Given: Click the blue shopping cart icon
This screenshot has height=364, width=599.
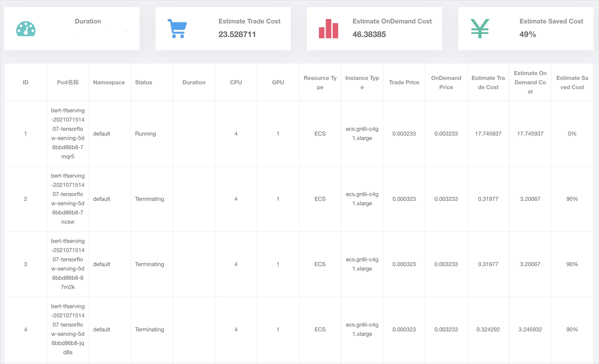Looking at the screenshot, I should coord(177,28).
